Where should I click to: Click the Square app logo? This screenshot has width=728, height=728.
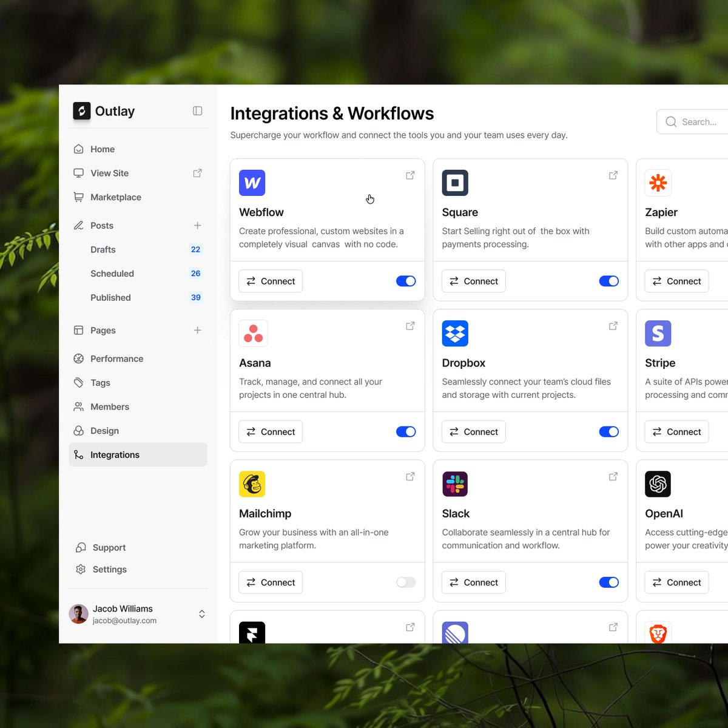455,183
